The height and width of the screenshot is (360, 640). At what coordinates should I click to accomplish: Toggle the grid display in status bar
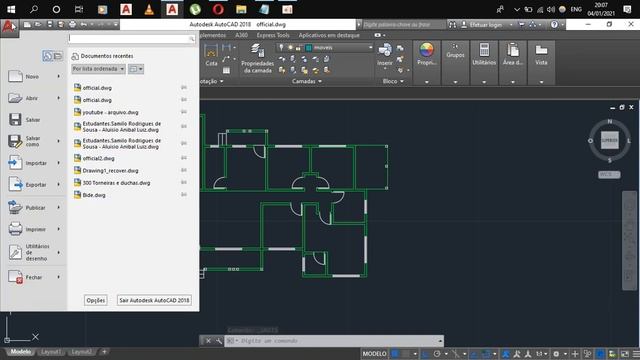(395, 354)
